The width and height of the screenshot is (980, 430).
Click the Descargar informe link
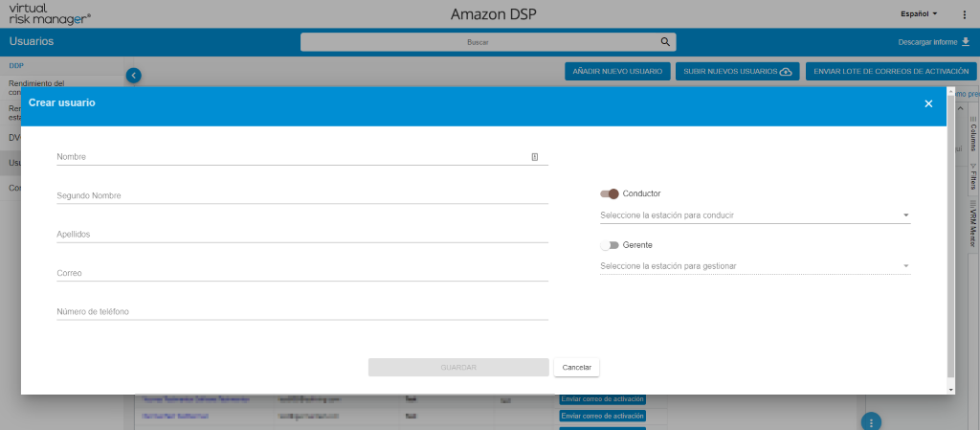pyautogui.click(x=927, y=42)
